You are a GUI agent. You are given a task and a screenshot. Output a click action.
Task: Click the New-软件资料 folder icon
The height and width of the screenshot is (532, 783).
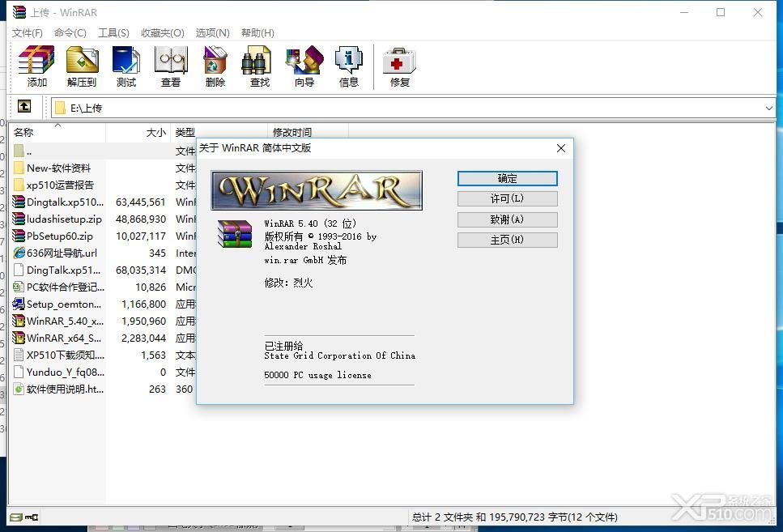point(19,168)
